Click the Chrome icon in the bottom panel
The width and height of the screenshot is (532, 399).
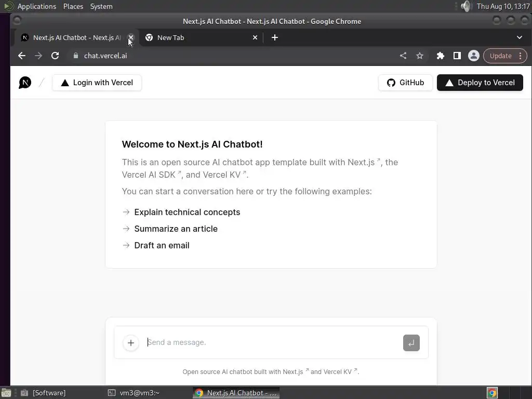click(493, 393)
